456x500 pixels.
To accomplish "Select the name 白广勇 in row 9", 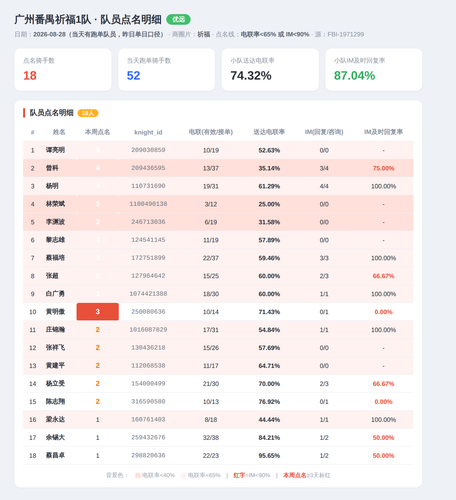I will 55,294.
